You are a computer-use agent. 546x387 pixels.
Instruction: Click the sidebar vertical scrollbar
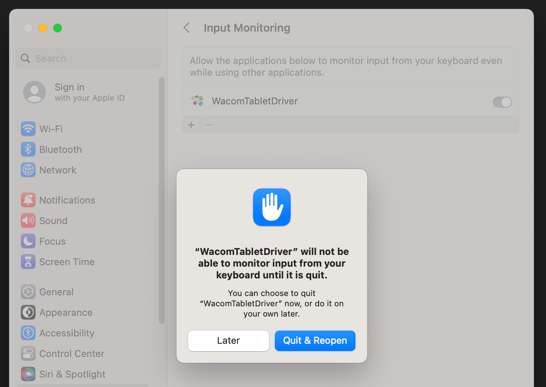click(162, 201)
